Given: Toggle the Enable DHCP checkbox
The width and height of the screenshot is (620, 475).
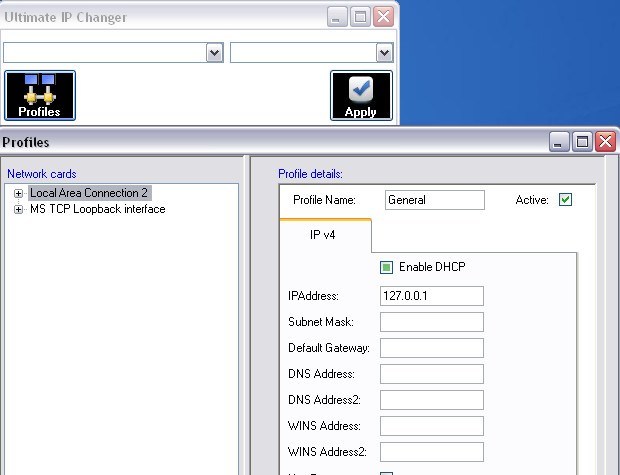Looking at the screenshot, I should coord(386,267).
